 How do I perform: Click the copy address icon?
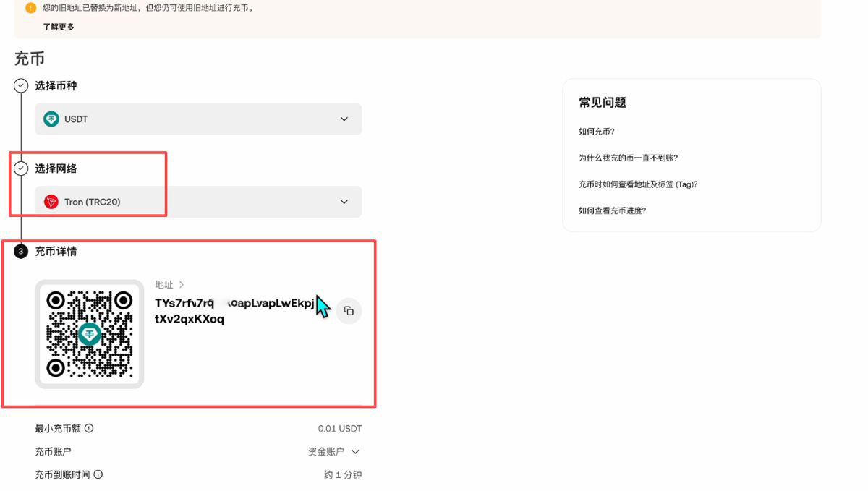coord(349,311)
